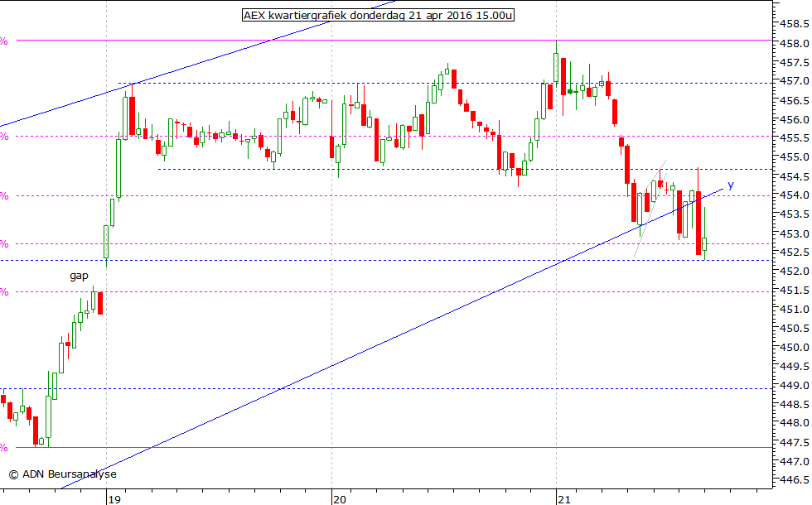Viewport: 812px width, 505px height.
Task: Click price axis label '450.5'
Action: tap(795, 328)
